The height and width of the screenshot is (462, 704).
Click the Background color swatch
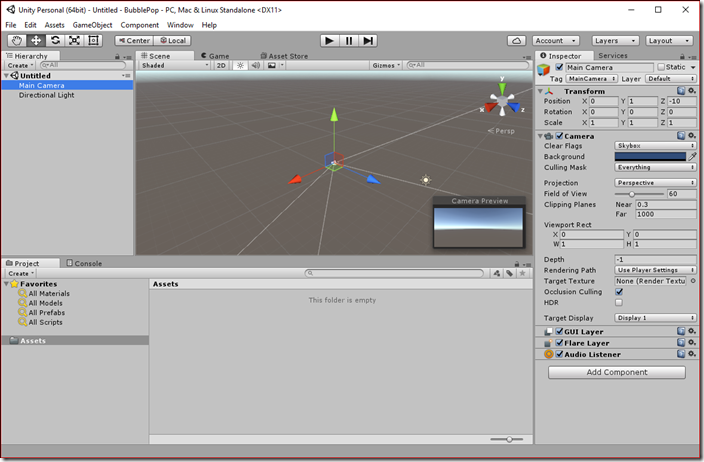tap(650, 157)
